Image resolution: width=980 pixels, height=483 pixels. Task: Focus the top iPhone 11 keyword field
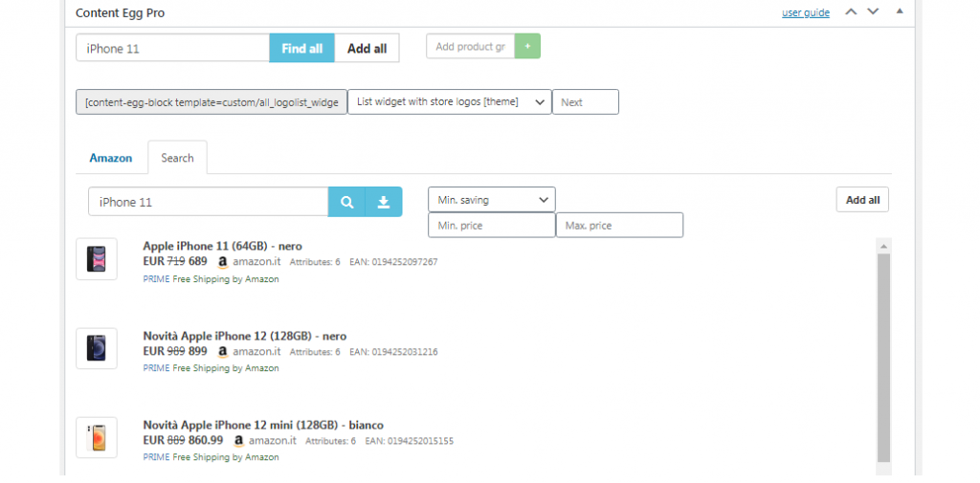tap(172, 48)
